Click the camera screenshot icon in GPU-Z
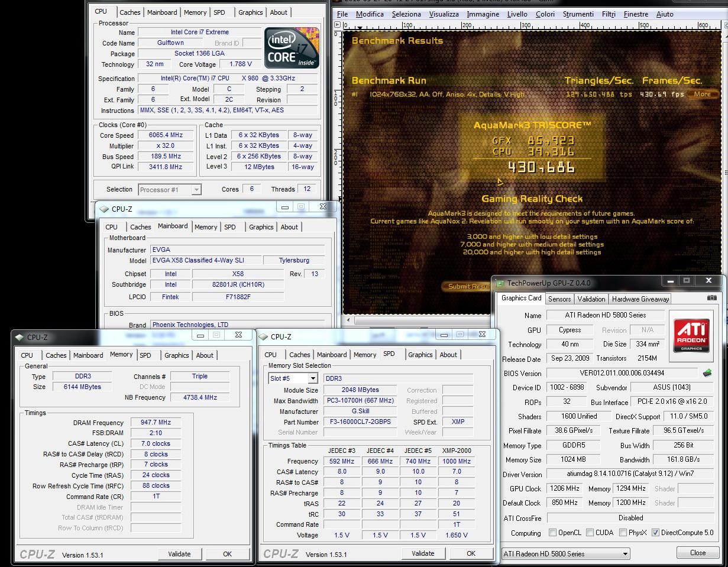 point(711,298)
